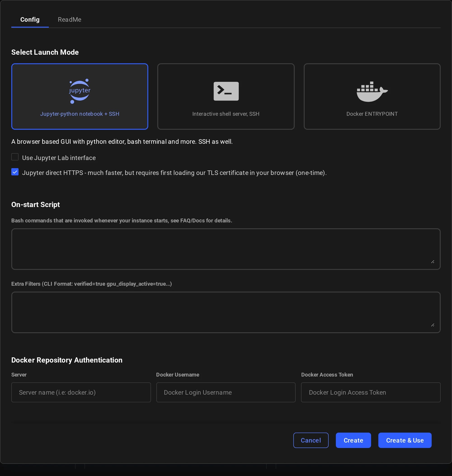Click the Server field label
The image size is (452, 476).
(19, 375)
